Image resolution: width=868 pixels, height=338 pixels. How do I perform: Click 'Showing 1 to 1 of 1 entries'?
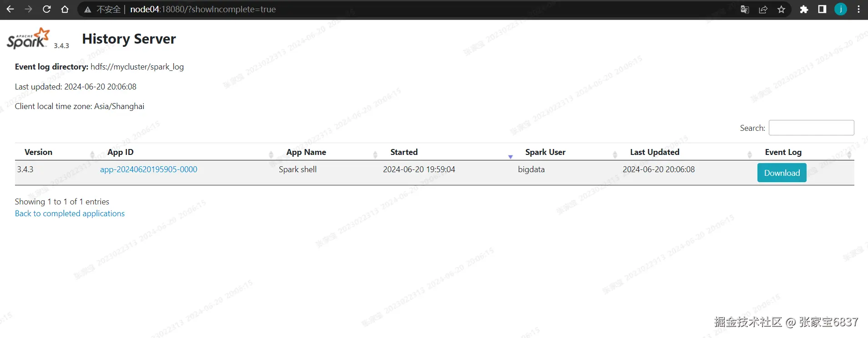point(62,202)
